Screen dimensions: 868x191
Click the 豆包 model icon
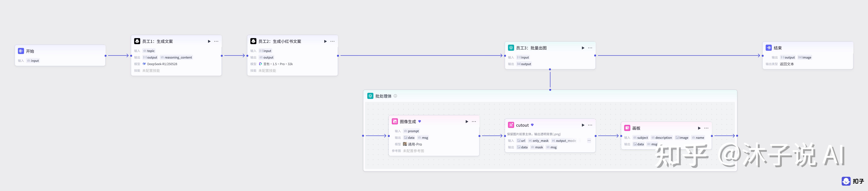(260, 64)
